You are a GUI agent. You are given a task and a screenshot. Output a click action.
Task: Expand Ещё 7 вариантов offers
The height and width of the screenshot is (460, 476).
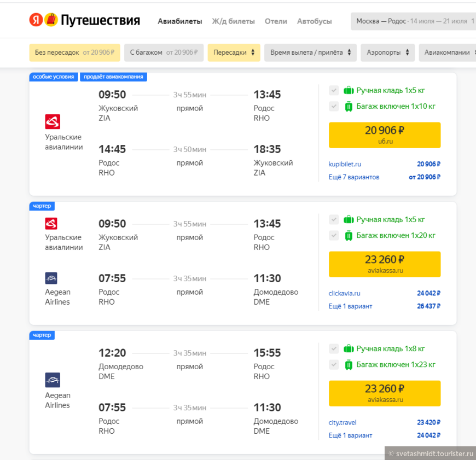coord(354,177)
